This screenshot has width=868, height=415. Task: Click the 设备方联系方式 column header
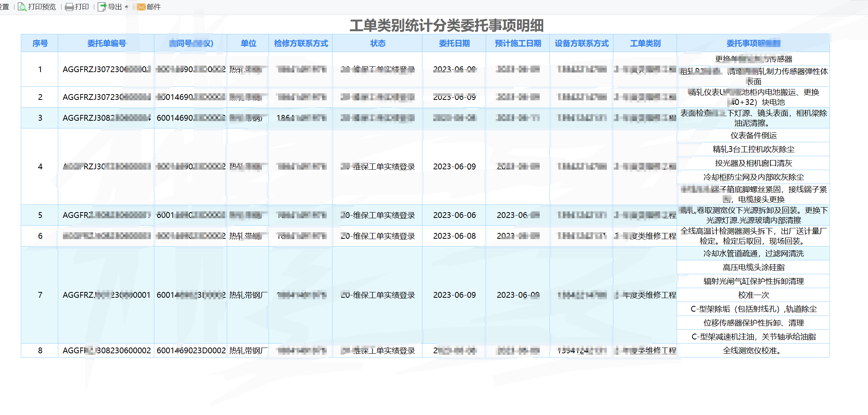tap(582, 43)
